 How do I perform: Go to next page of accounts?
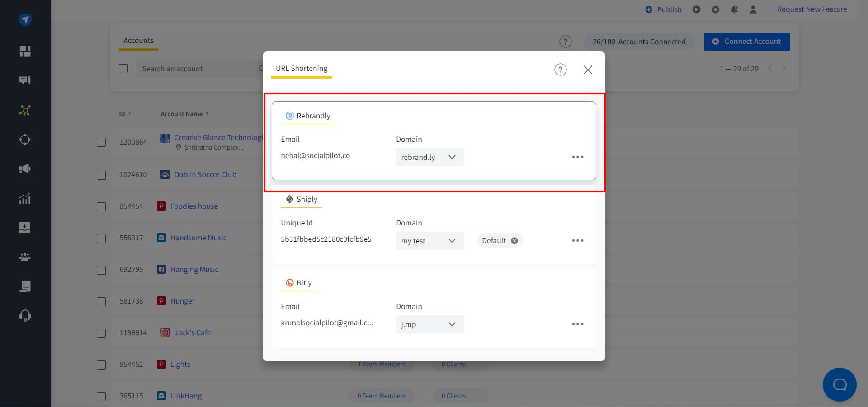(x=783, y=69)
